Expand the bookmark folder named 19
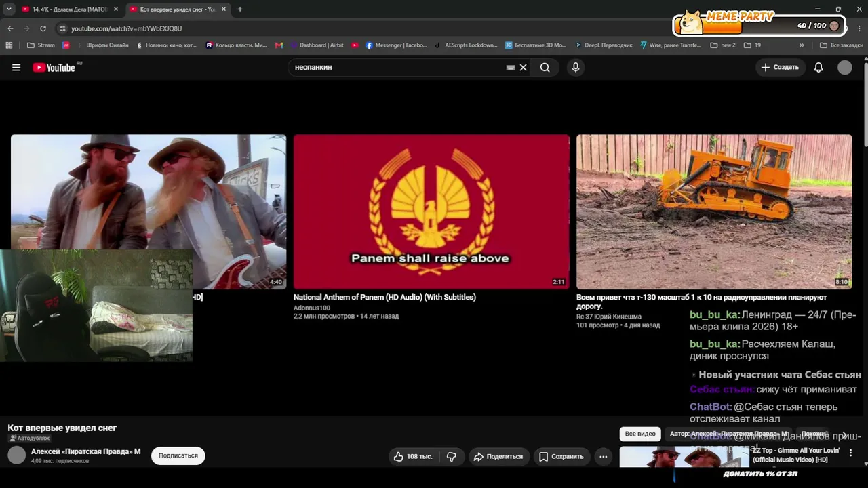 tap(752, 45)
